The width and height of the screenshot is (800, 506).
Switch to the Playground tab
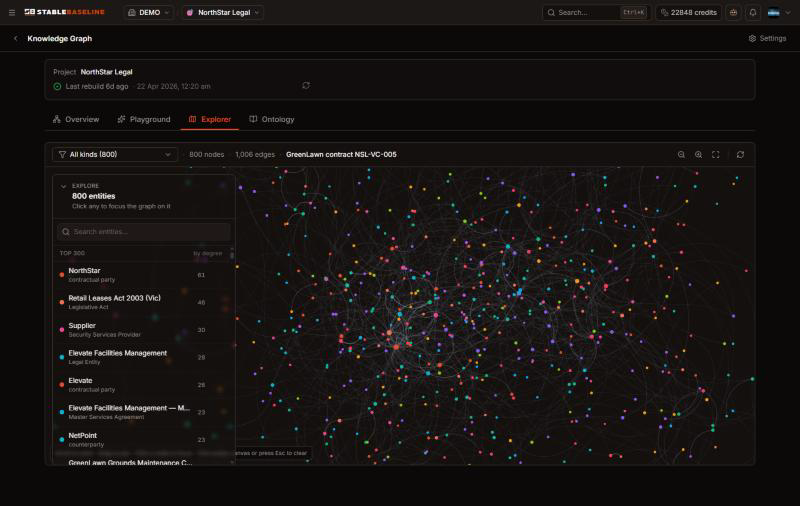click(x=144, y=119)
